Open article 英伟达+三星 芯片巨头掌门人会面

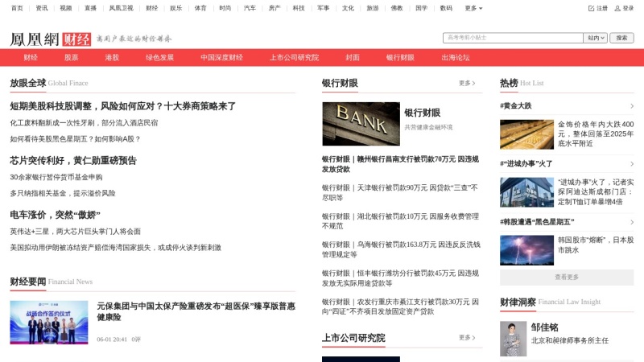(x=75, y=232)
